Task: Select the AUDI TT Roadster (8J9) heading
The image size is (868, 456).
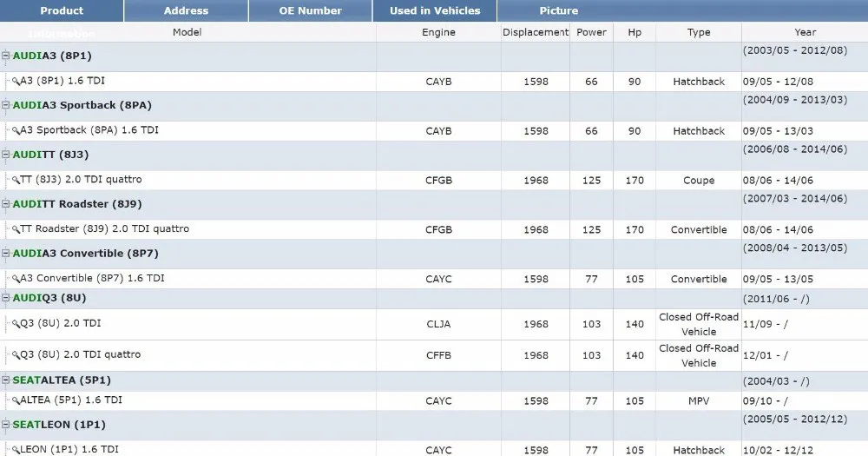Action: (77, 204)
